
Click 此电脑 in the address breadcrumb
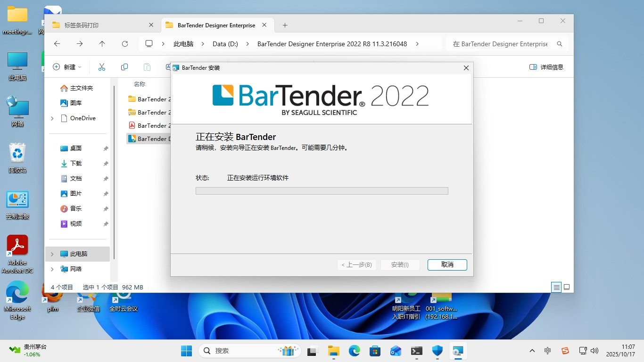(x=183, y=44)
